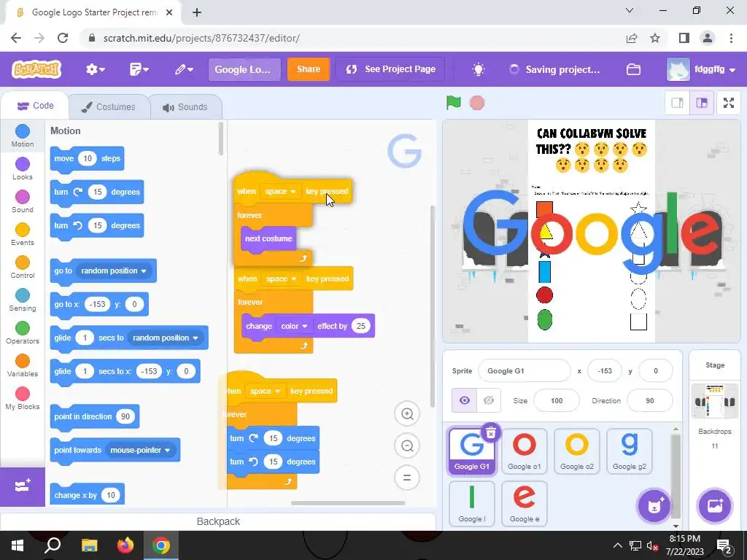Open the fdggffg account menu

tap(701, 69)
